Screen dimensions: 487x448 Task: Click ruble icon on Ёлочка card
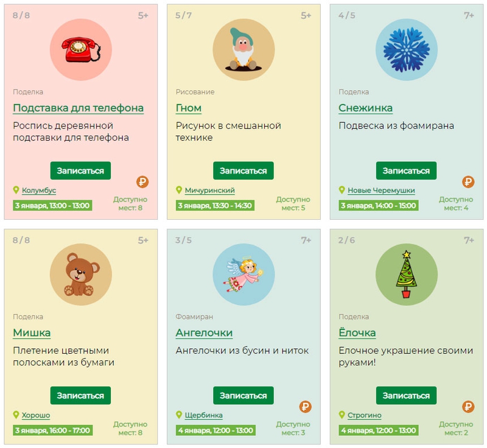tap(468, 407)
